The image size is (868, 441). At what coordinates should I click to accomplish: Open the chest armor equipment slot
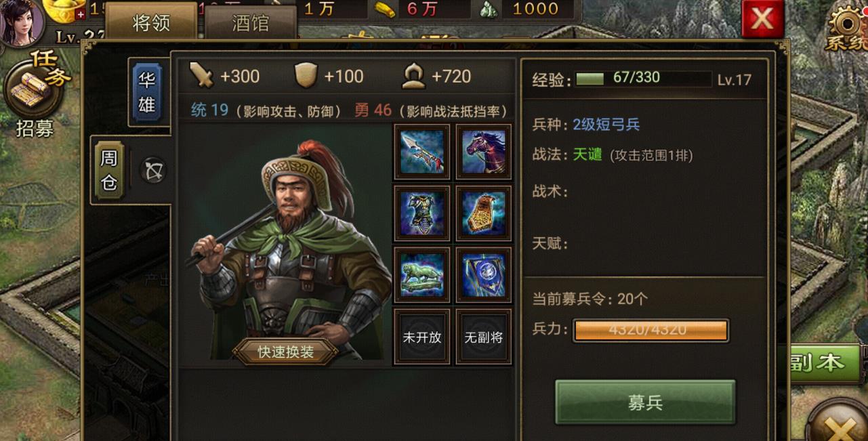click(x=421, y=213)
